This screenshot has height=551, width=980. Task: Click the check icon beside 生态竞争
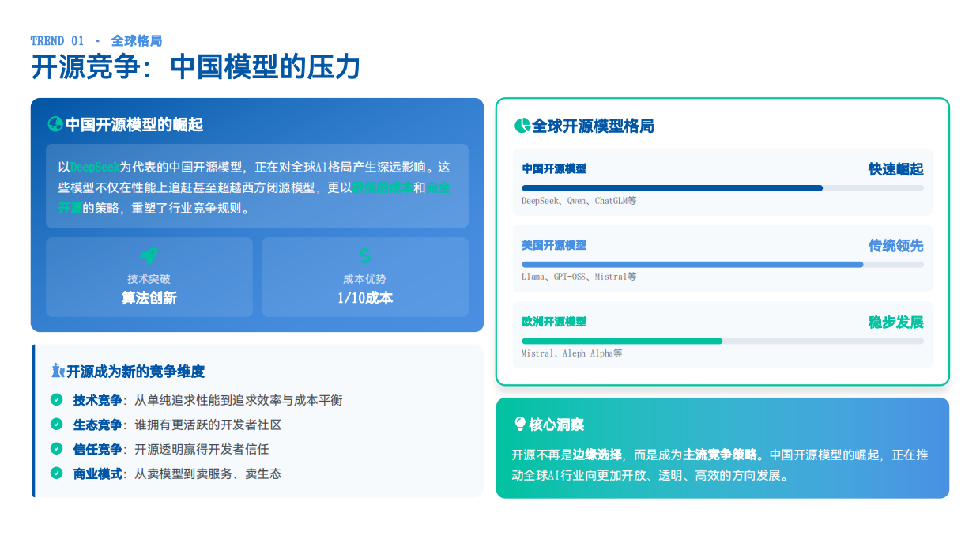[55, 425]
